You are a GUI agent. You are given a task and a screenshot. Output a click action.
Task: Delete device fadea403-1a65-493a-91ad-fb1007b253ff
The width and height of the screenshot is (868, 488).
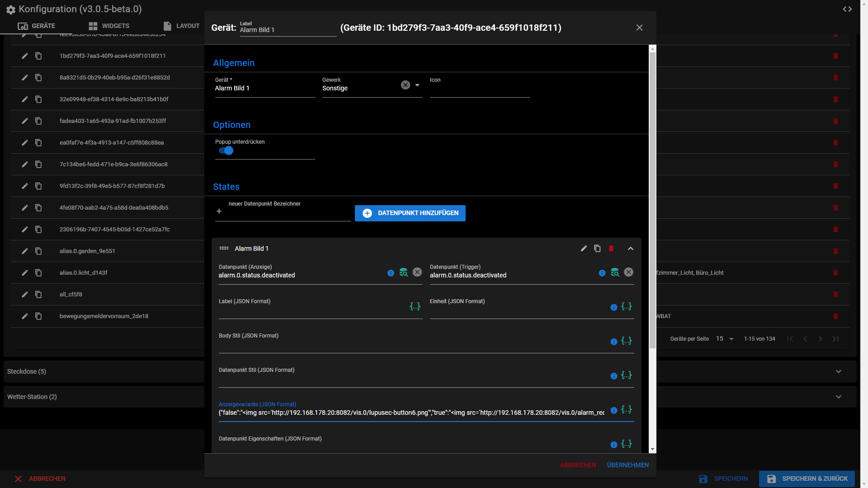point(835,121)
